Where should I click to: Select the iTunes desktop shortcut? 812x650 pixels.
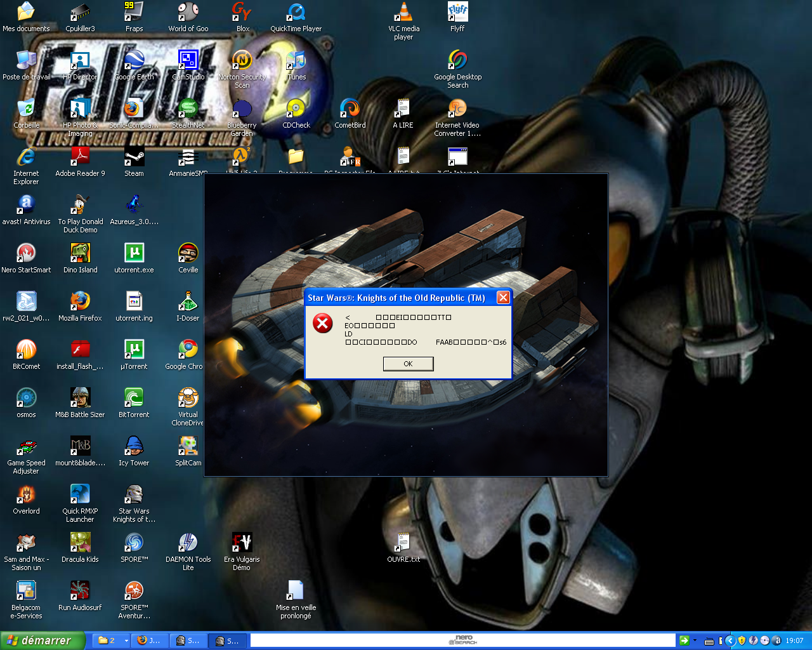(296, 65)
